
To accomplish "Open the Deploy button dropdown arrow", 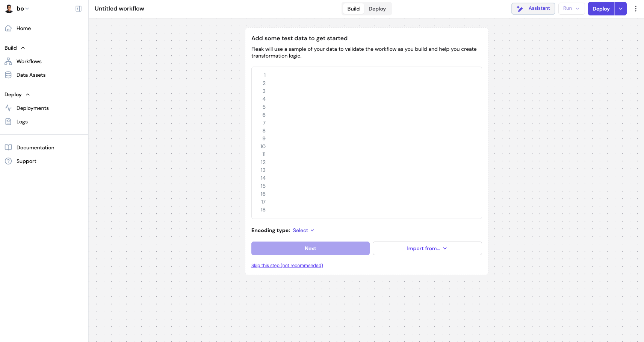I will (x=621, y=8).
